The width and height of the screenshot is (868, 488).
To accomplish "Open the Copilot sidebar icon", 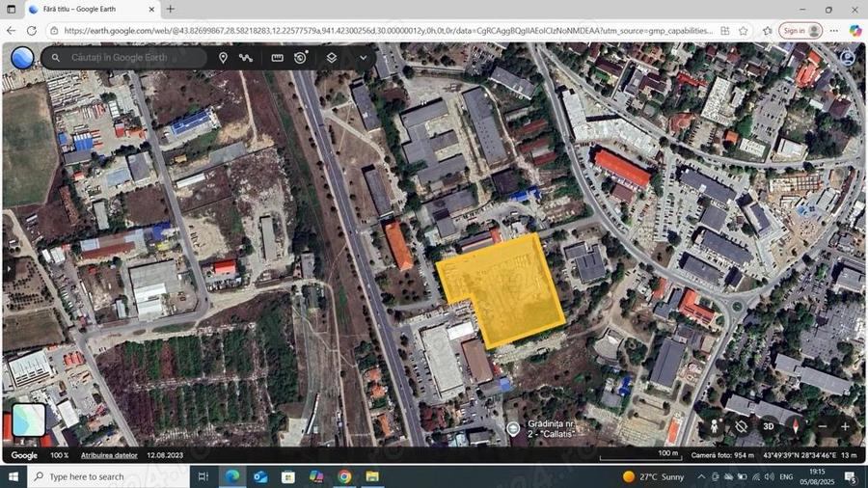I will click(855, 31).
